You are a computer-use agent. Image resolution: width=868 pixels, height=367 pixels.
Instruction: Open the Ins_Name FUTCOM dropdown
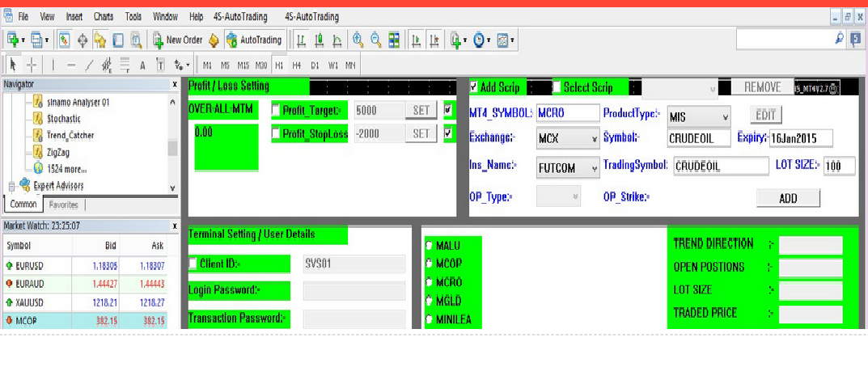point(568,168)
